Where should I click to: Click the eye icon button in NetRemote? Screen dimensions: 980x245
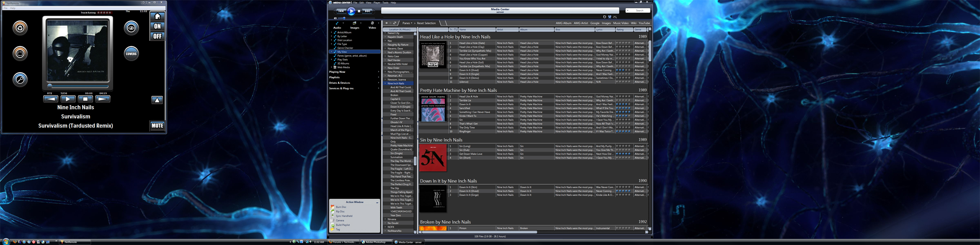[131, 28]
